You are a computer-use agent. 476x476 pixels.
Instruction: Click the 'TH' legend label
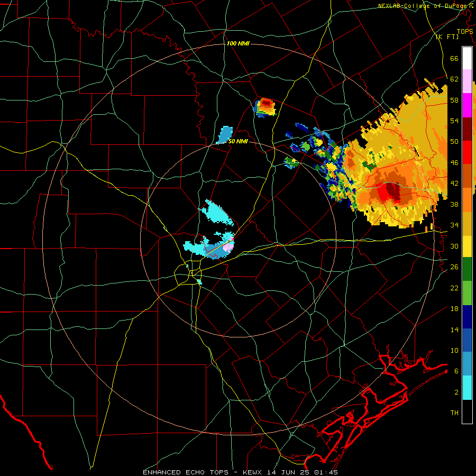[x=454, y=413]
